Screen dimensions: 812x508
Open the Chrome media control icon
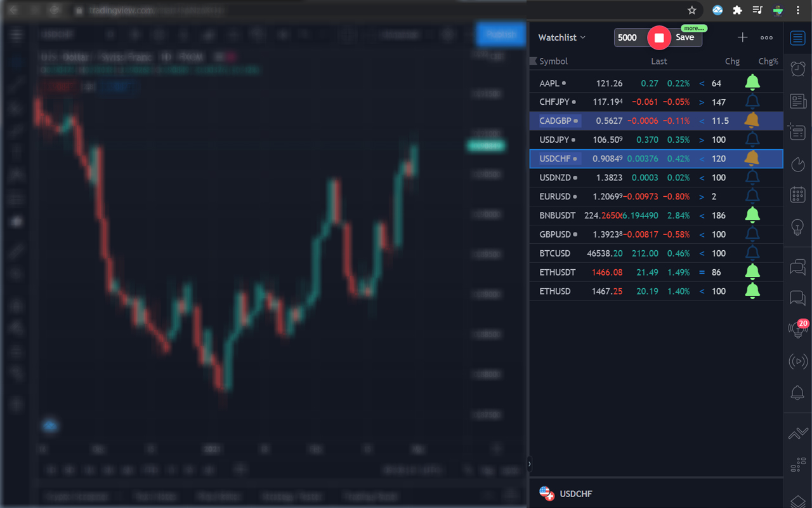(757, 10)
